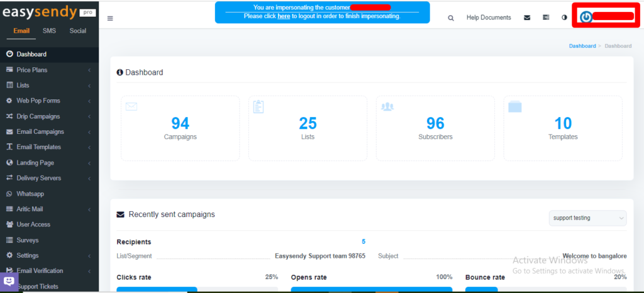
Task: Click the 94 Campaigns stat card
Action: pyautogui.click(x=180, y=128)
